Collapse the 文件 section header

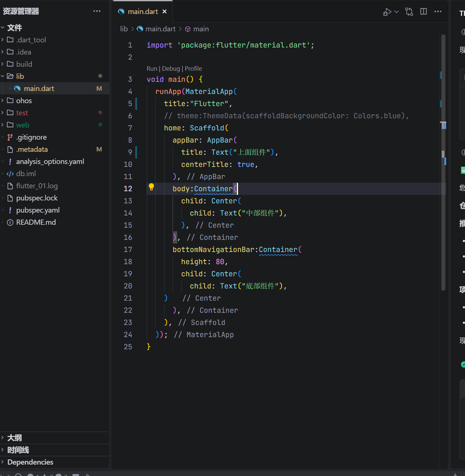[x=55, y=28]
